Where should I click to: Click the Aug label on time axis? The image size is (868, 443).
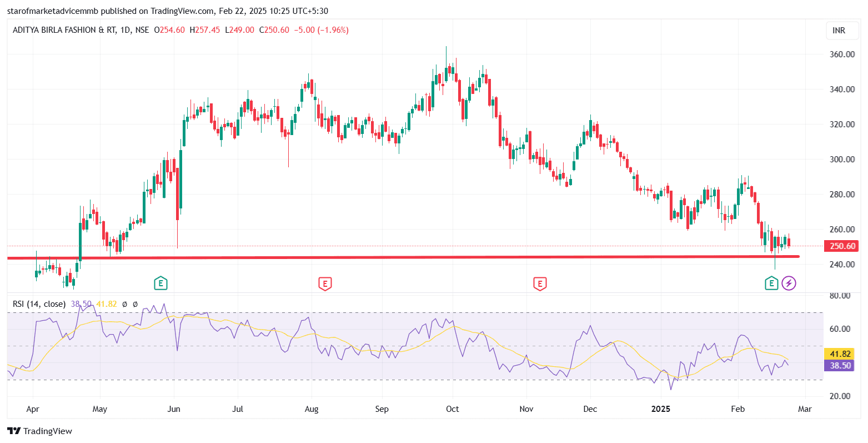point(312,409)
